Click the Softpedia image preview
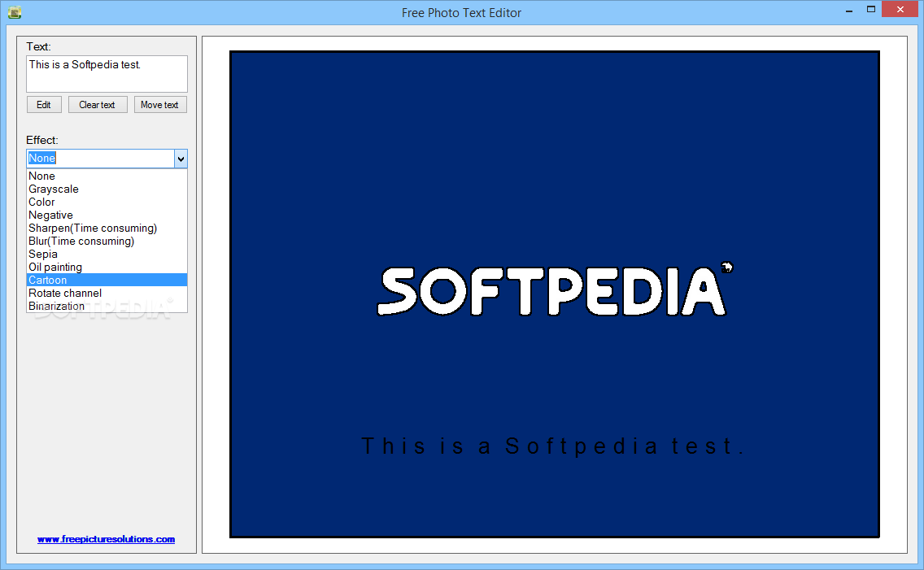Screen dimensions: 924x570 click(555, 294)
